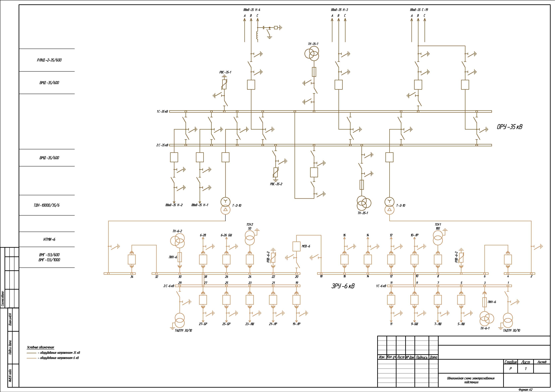Select the stage value Р in title block
Screen dimensions: 555x392
(510, 369)
